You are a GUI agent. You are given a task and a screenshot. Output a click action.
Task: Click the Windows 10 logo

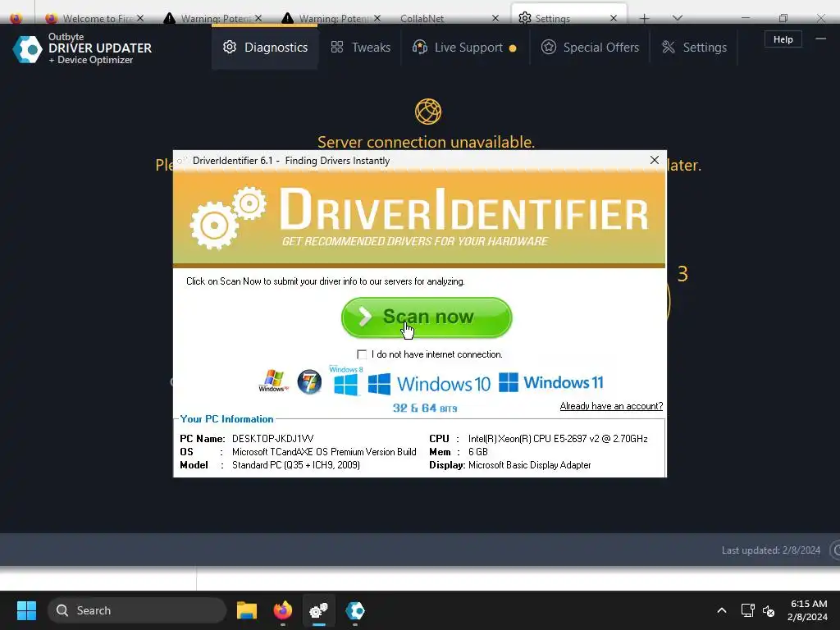(429, 384)
